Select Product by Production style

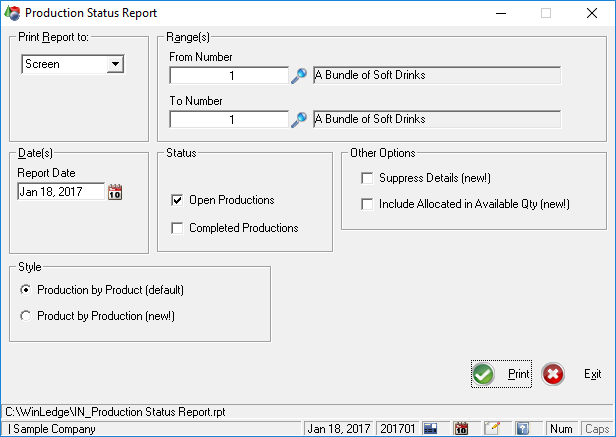pos(26,316)
